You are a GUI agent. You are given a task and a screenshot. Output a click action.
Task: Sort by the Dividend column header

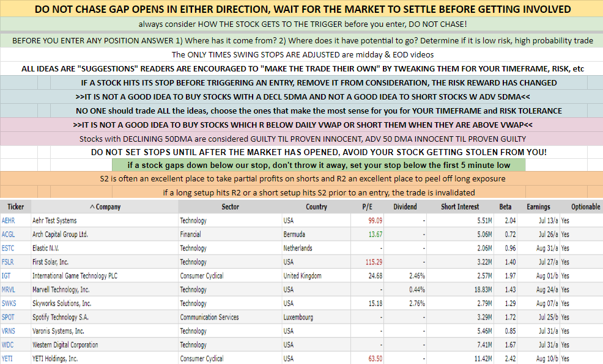click(x=405, y=206)
